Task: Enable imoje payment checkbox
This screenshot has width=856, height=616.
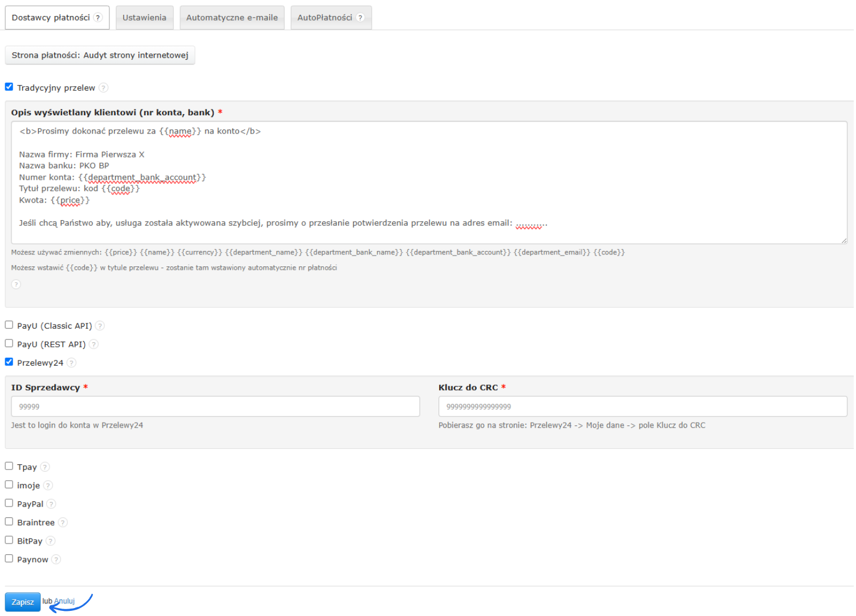Action: click(9, 484)
